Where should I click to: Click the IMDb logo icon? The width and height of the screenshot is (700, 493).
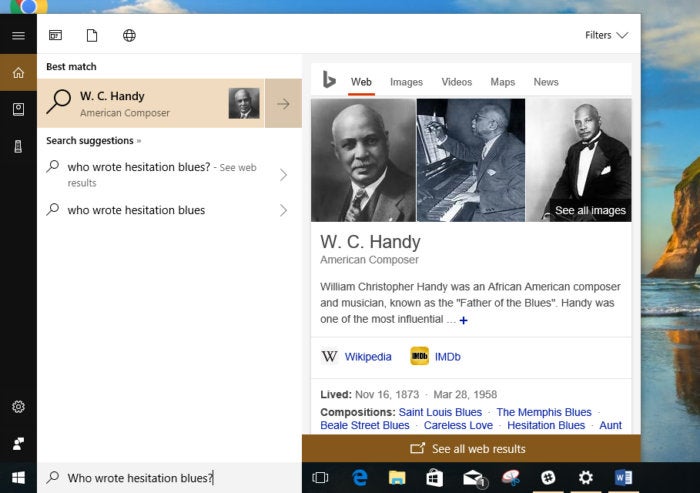point(420,356)
